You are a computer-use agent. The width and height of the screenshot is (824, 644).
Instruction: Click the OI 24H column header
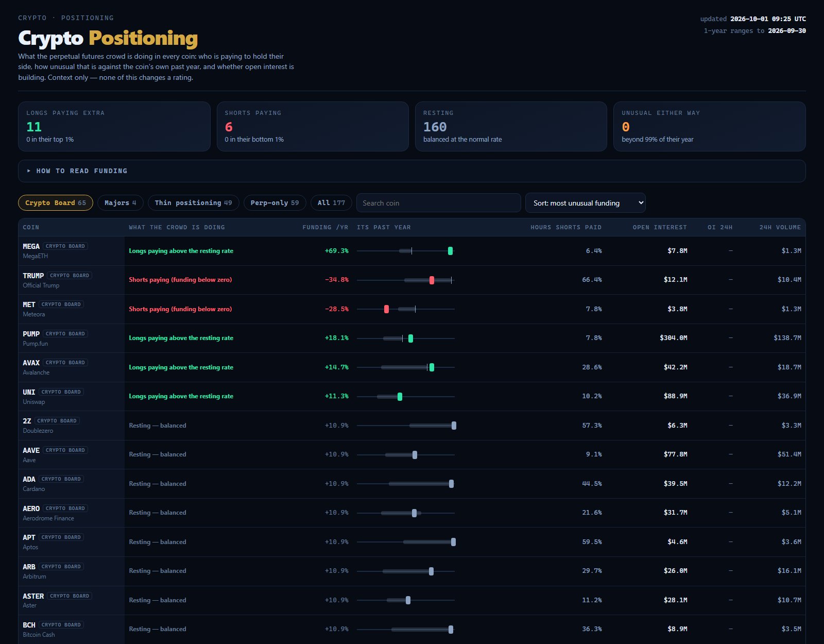(x=719, y=227)
